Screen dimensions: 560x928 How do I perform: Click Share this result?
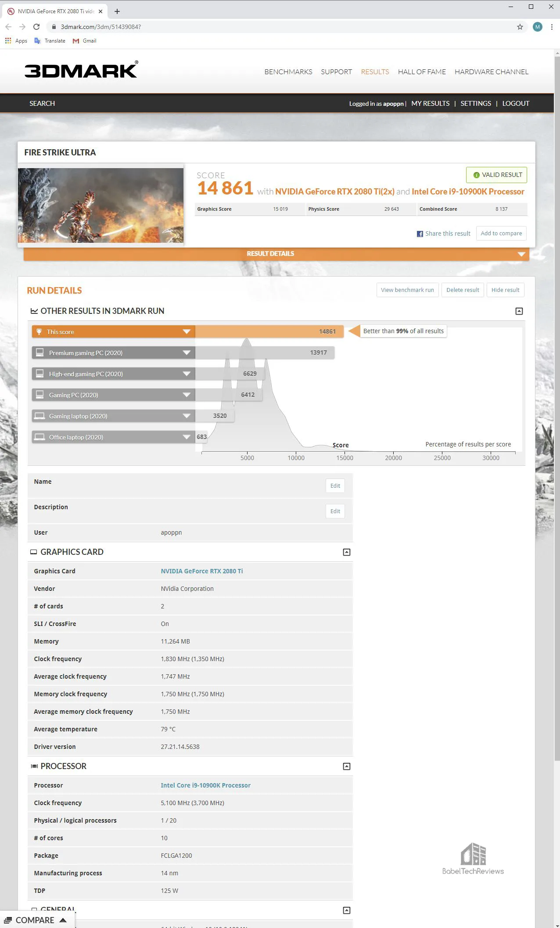(448, 234)
